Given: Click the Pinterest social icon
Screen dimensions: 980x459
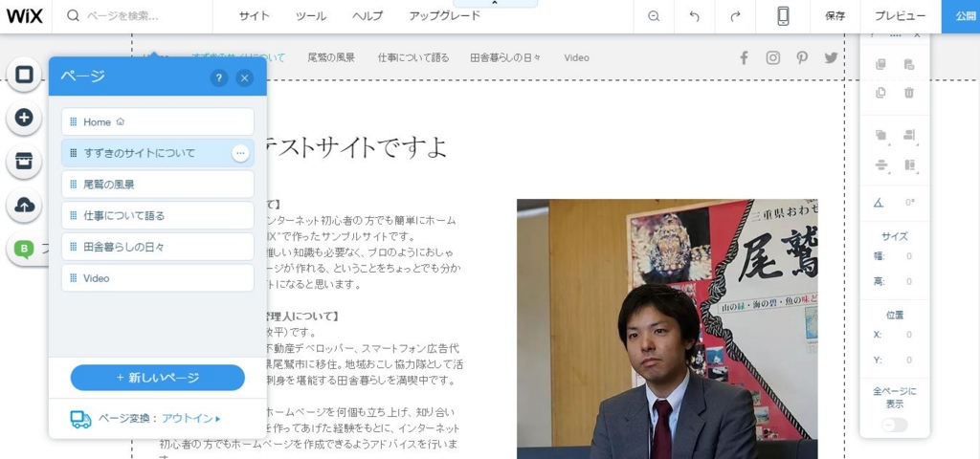Looking at the screenshot, I should click(802, 58).
